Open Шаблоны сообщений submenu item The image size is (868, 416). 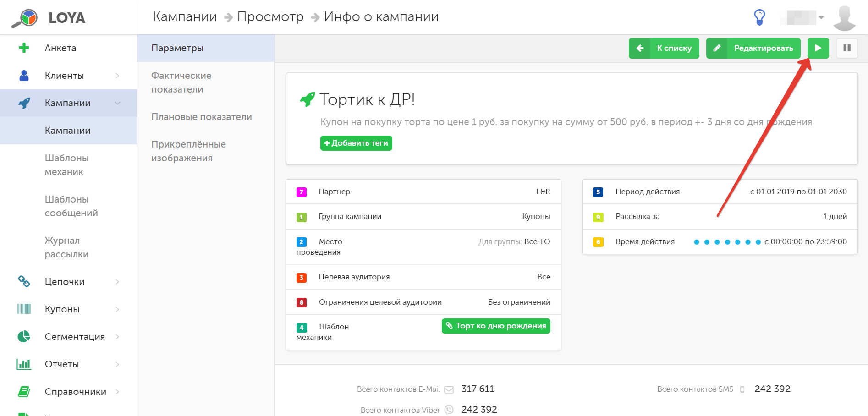71,206
